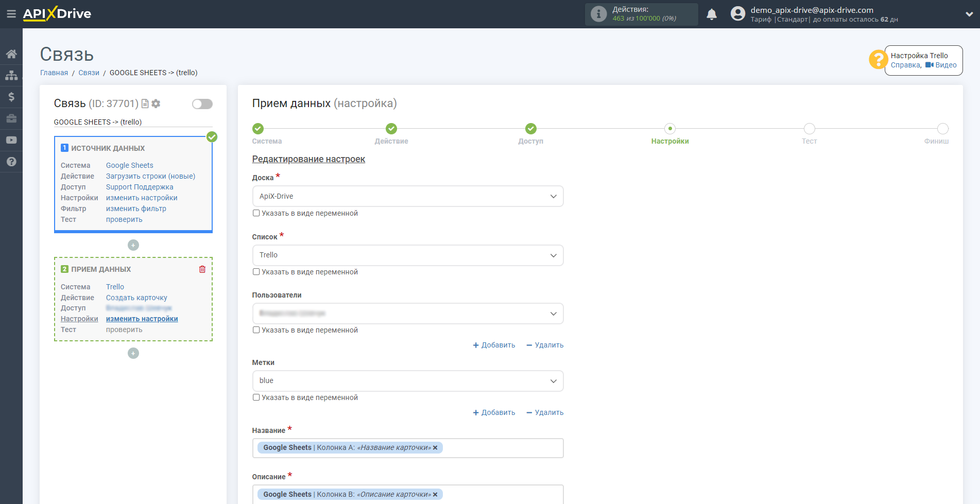980x504 pixels.
Task: Open the notifications bell
Action: 712,14
